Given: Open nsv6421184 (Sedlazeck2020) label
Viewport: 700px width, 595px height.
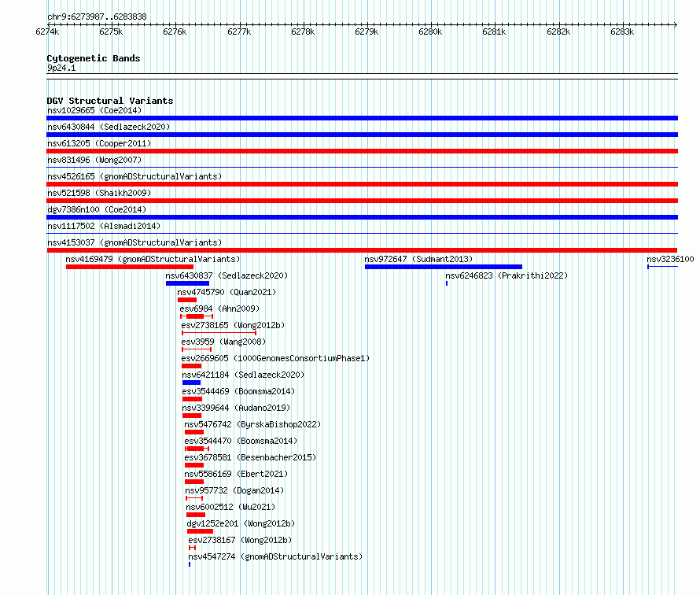Looking at the screenshot, I should click(x=243, y=375).
